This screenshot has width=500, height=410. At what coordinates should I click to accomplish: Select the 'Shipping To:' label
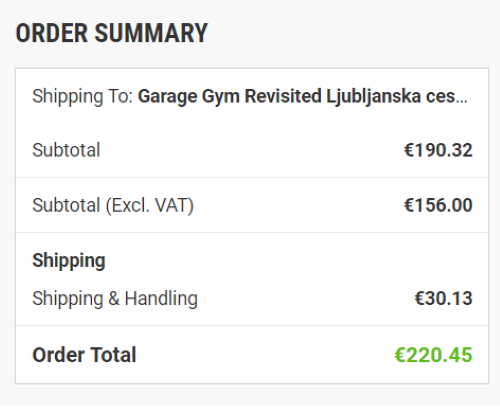click(83, 97)
